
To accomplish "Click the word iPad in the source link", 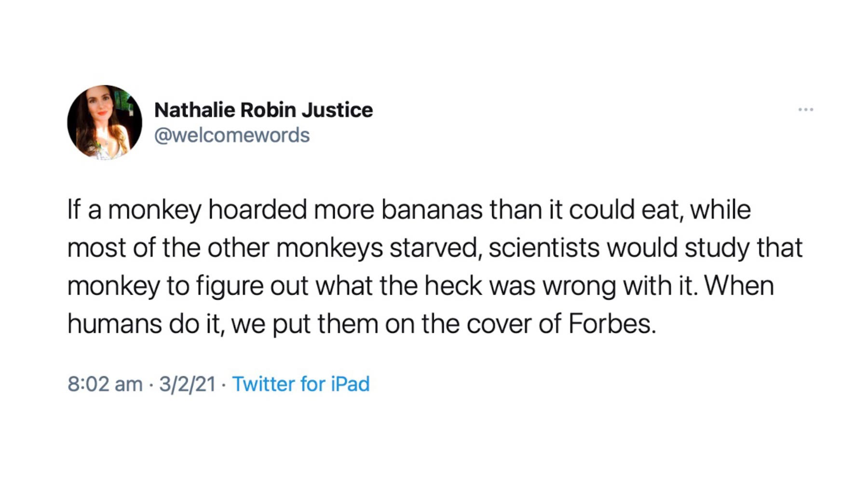I will click(x=350, y=384).
